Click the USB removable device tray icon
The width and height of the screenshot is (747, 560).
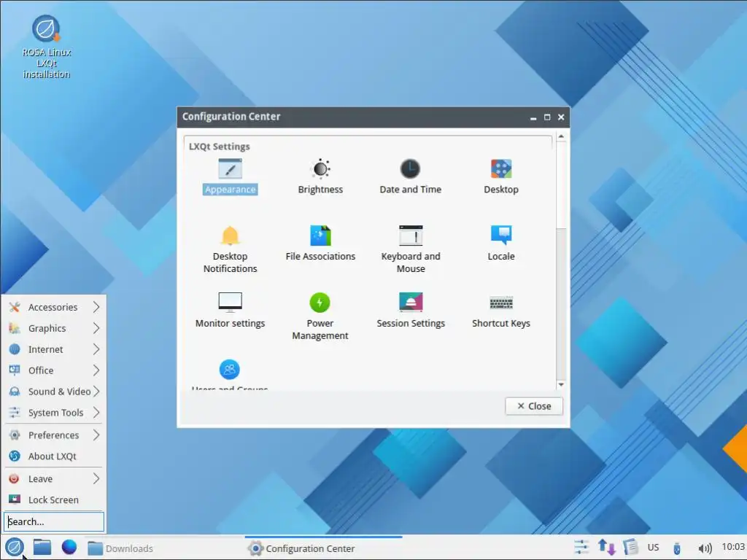point(676,548)
